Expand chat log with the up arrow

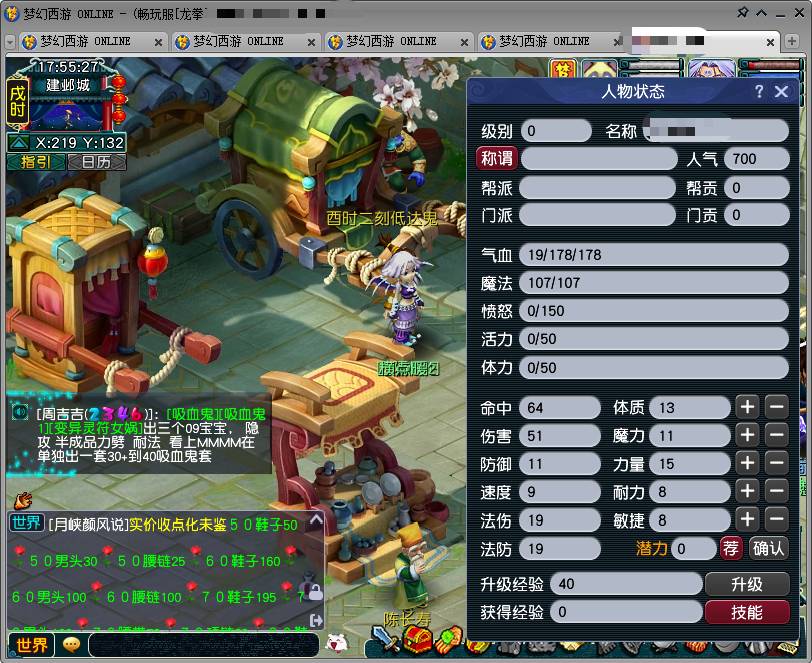click(316, 520)
